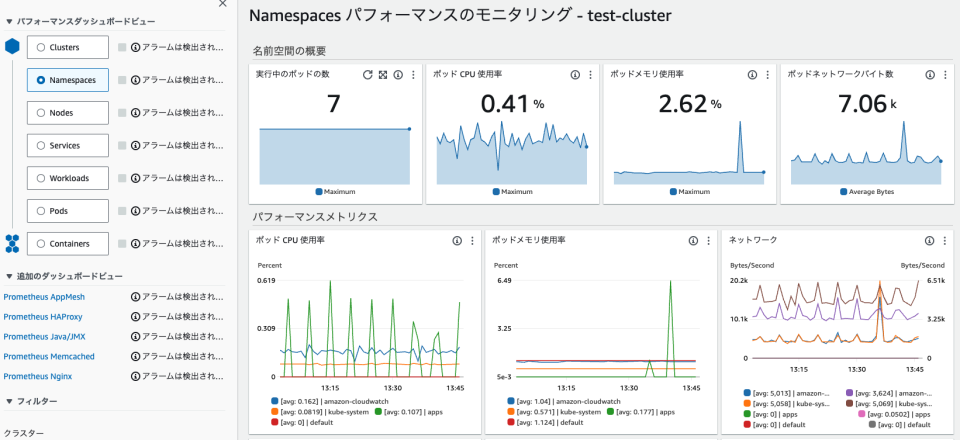The height and width of the screenshot is (440, 960).
Task: Click alarm info icon beside Prometheus Memcached
Action: click(x=135, y=356)
